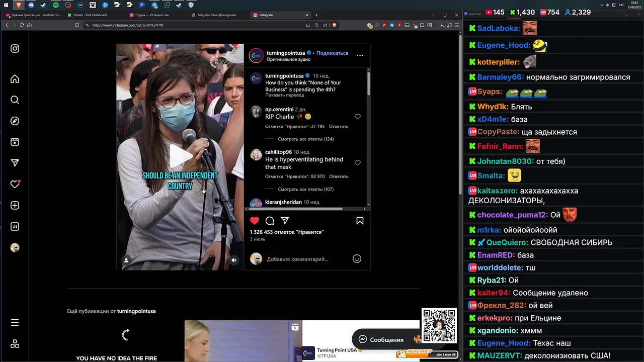Viewport: 644px width, 362px height.
Task: Open Оригинальное аудио link in post header
Action: pos(288,59)
